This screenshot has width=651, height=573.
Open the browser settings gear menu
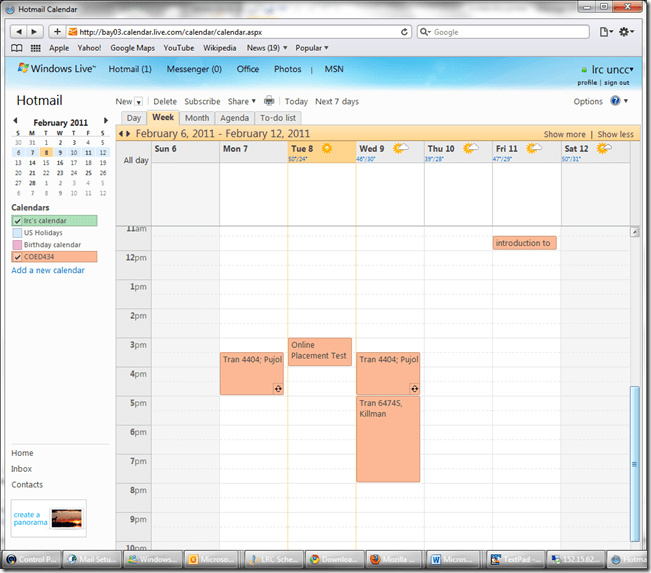pyautogui.click(x=626, y=32)
